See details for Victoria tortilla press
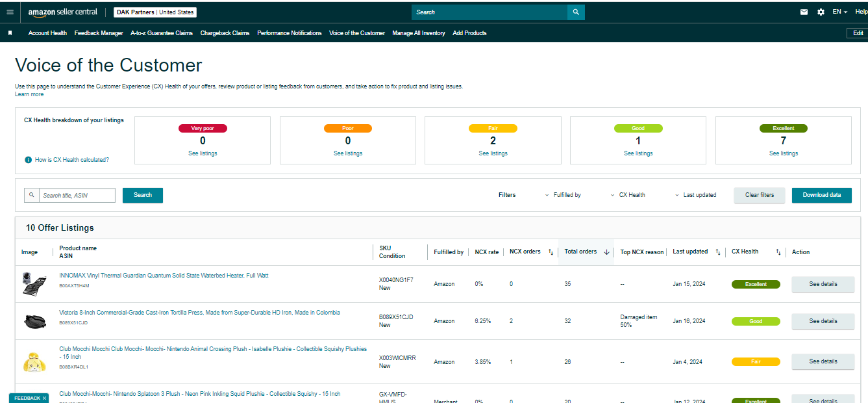The width and height of the screenshot is (868, 403). tap(823, 321)
